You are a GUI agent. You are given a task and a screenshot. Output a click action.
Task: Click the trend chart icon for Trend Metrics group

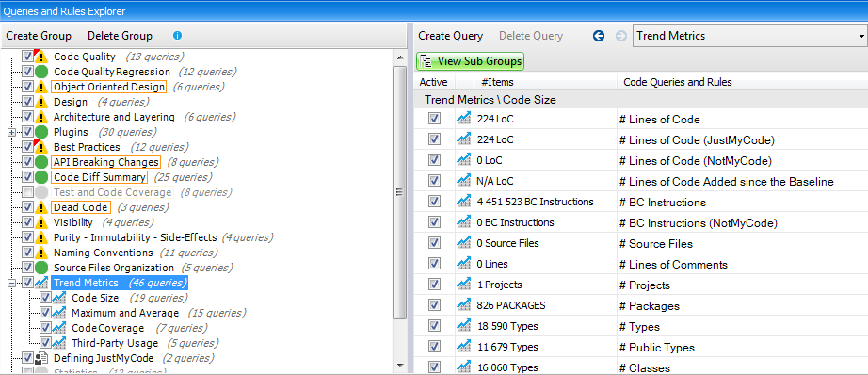coord(41,283)
